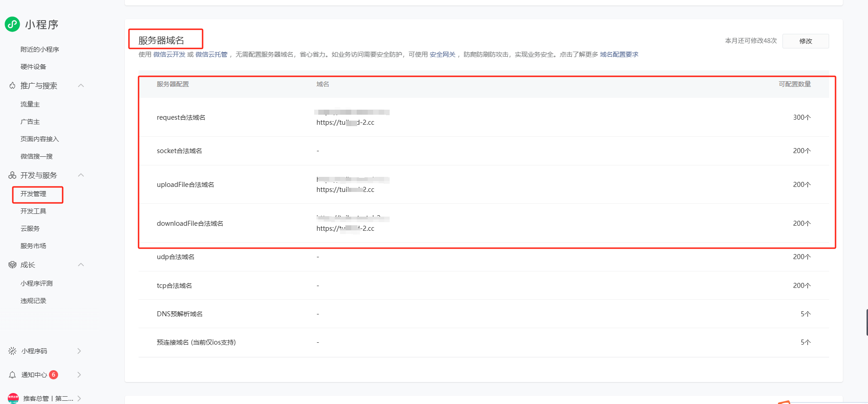Click the 小程序码 code icon

pos(12,351)
